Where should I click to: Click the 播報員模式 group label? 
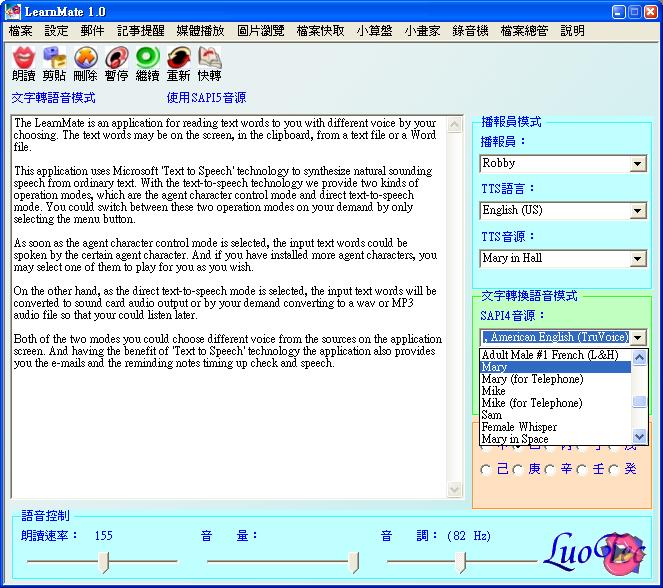[511, 122]
